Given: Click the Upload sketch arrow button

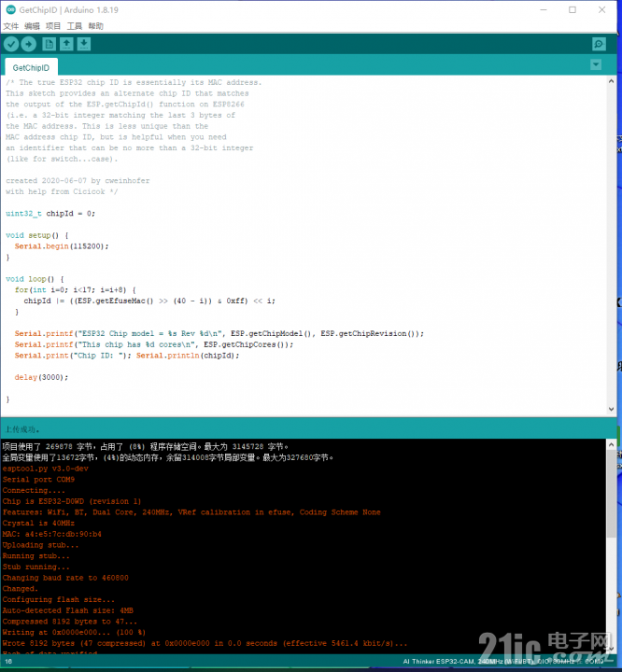Looking at the screenshot, I should 29,44.
